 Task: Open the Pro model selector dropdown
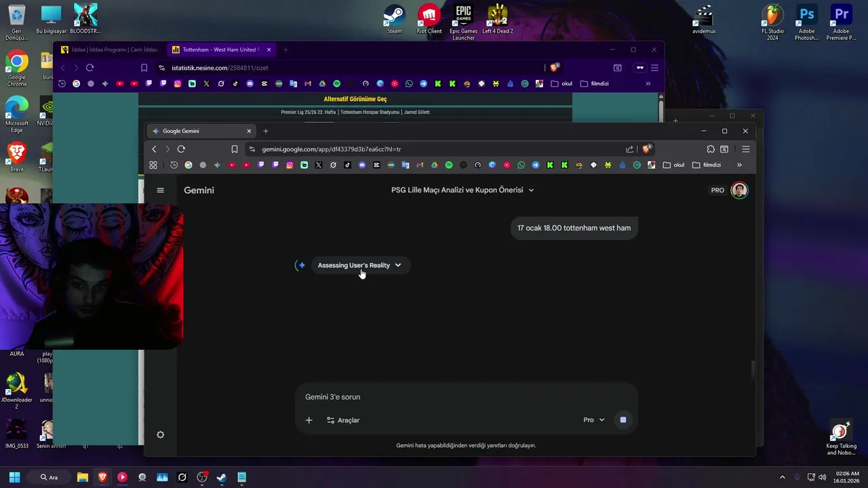pos(593,420)
